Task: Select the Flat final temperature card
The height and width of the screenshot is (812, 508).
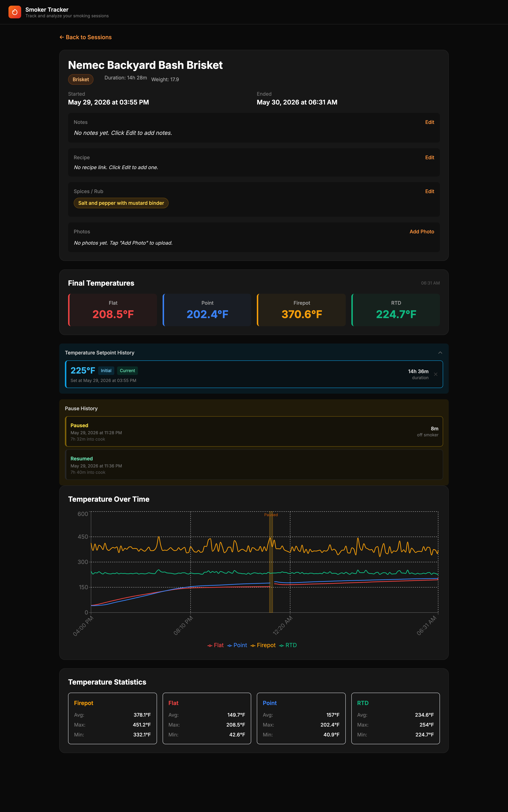Action: (113, 310)
